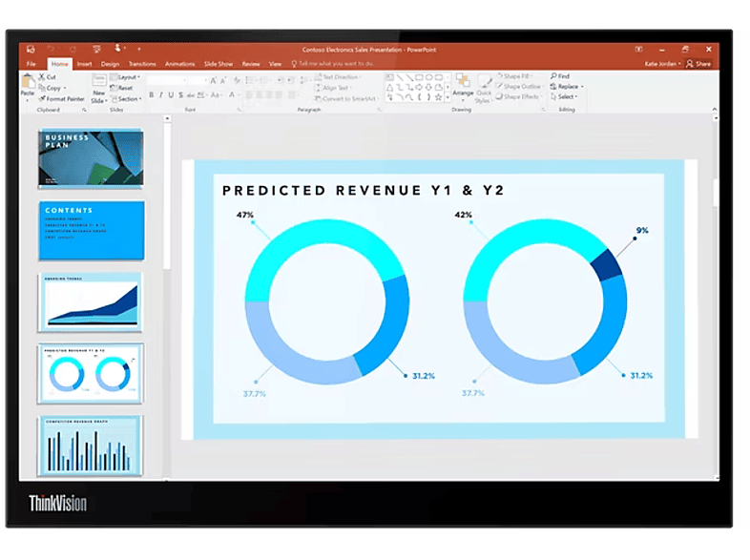Switch to the Insert tab
Viewport: 750px width, 560px height.
point(84,64)
